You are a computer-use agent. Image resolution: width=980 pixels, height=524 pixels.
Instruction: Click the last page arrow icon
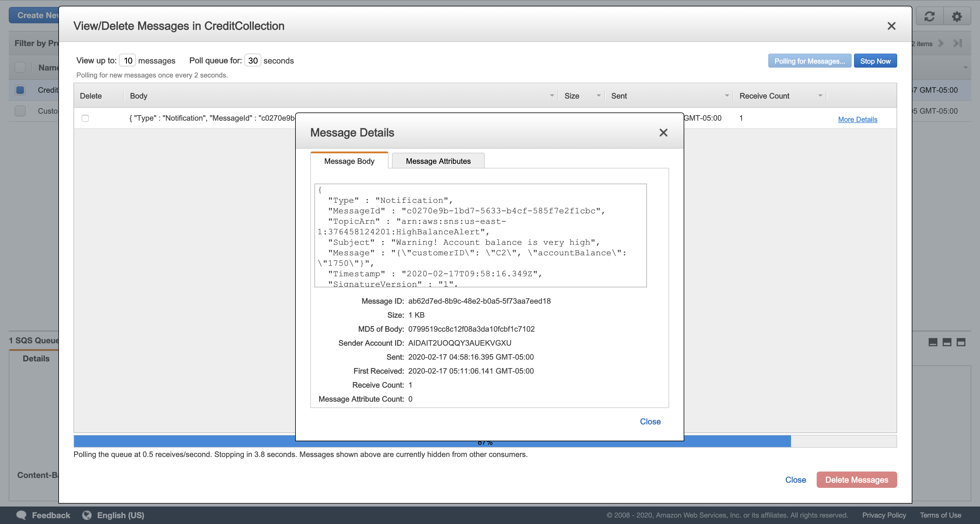[958, 43]
